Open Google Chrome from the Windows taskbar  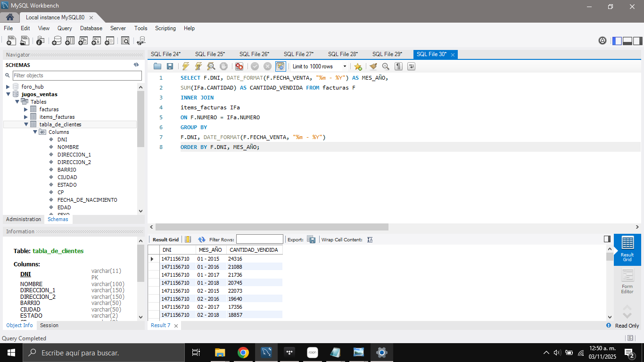[243, 353]
